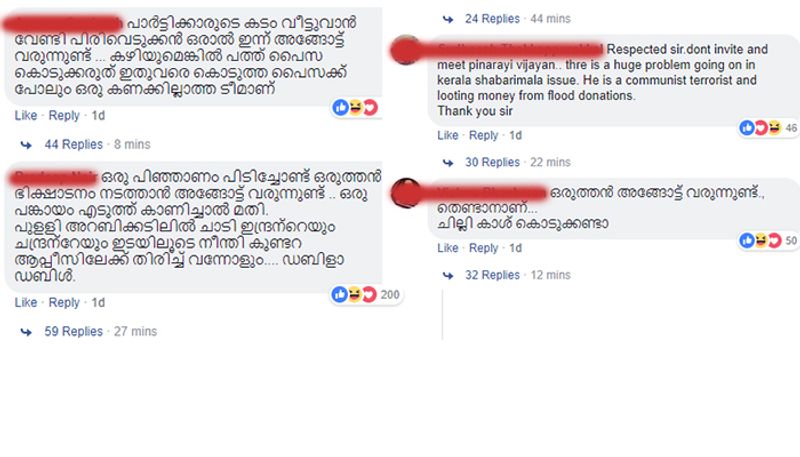The image size is (800, 457).
Task: Click reply arrow icon beside 32 Replies
Action: 448,275
